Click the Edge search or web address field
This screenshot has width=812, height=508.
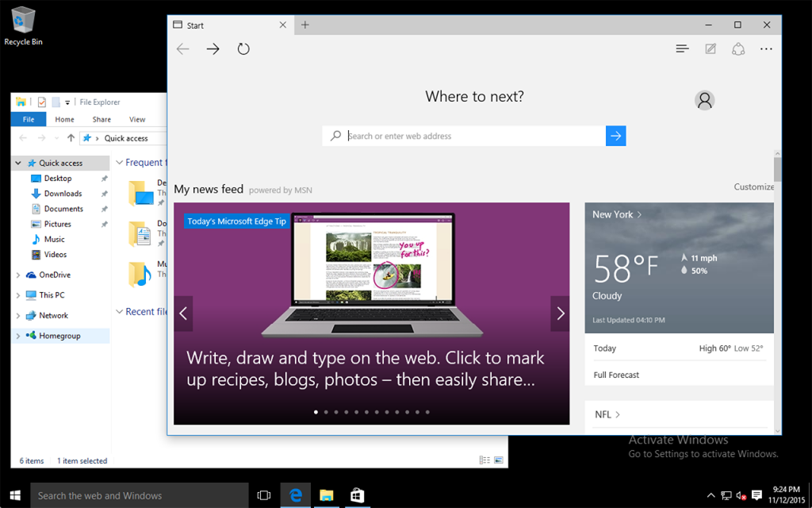pyautogui.click(x=464, y=136)
